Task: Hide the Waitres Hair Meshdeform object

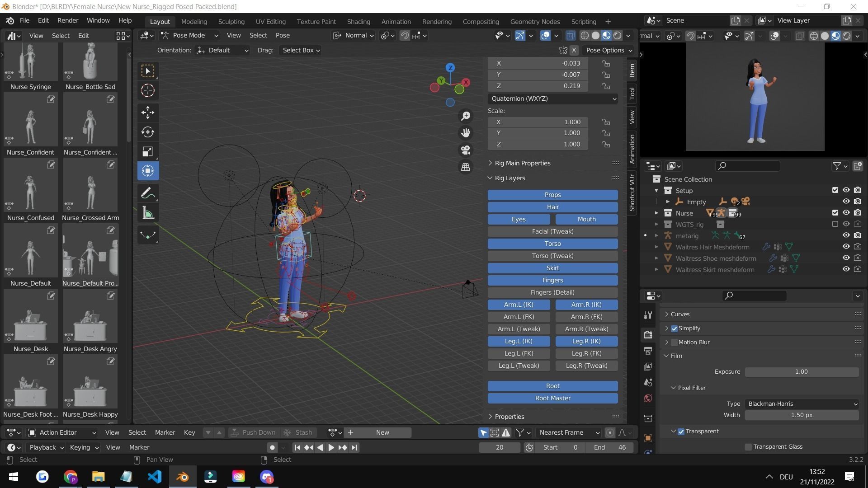Action: click(846, 247)
